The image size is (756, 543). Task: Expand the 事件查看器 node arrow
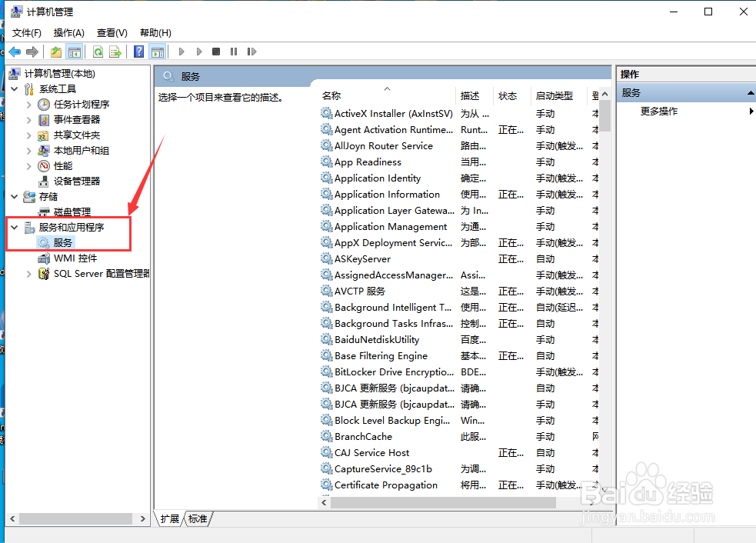[28, 119]
